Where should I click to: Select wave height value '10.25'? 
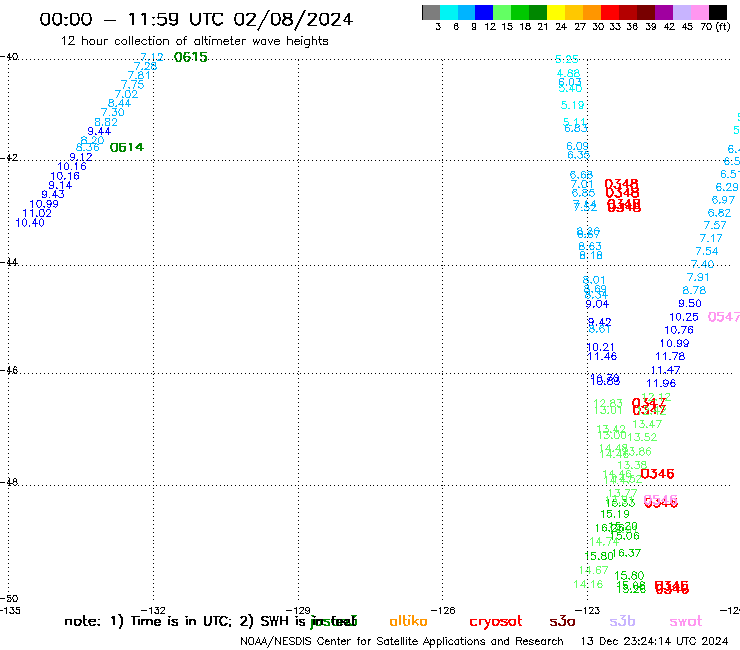[684, 317]
